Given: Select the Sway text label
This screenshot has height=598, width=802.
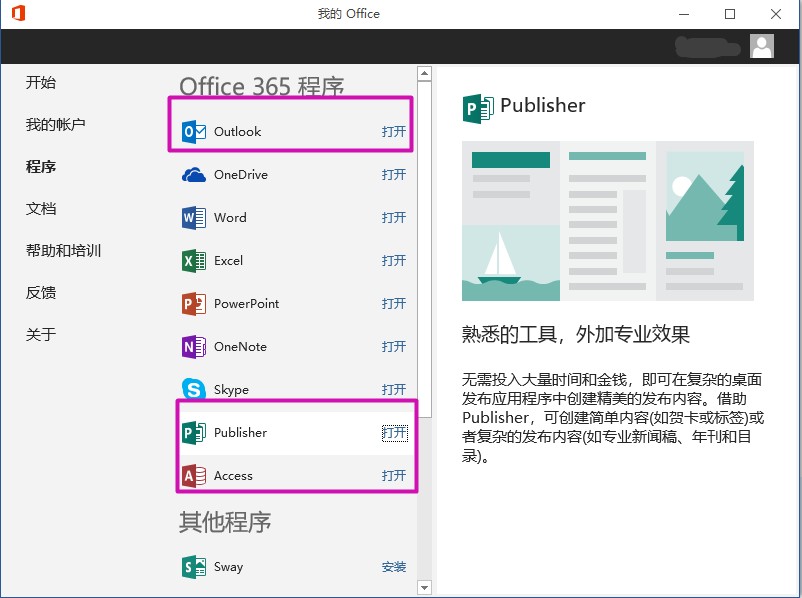Looking at the screenshot, I should (x=229, y=567).
